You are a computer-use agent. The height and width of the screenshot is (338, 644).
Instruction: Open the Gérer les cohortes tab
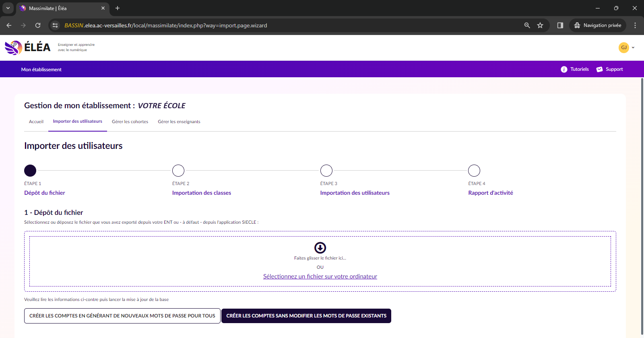pos(130,122)
